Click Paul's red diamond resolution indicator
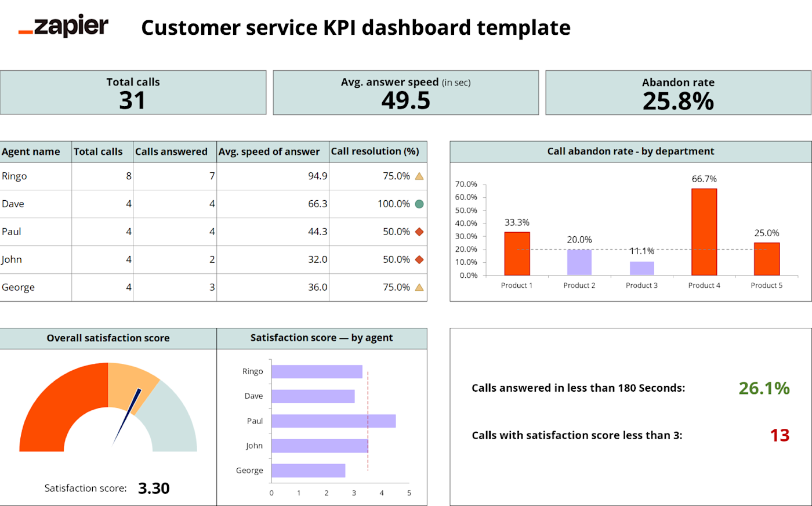This screenshot has width=812, height=506. pos(419,232)
